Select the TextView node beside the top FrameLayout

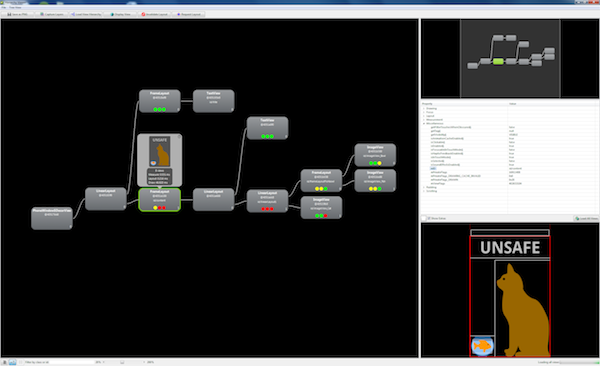coord(214,101)
